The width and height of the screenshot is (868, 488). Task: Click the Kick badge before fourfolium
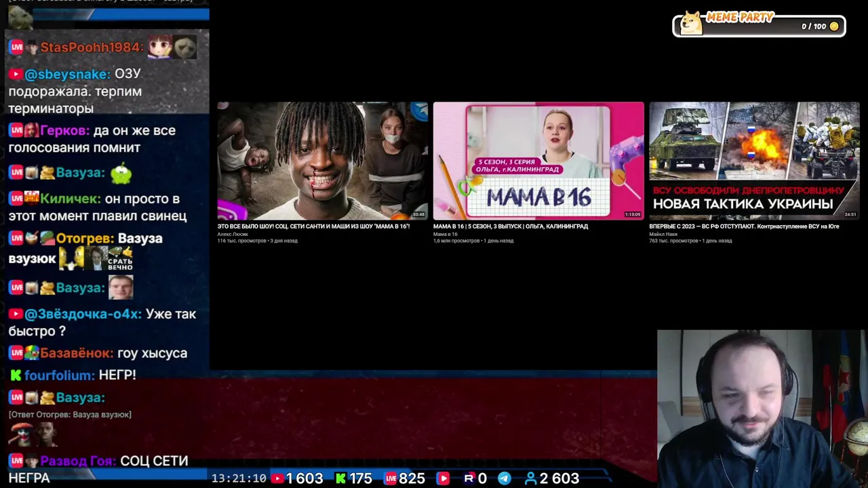click(16, 375)
